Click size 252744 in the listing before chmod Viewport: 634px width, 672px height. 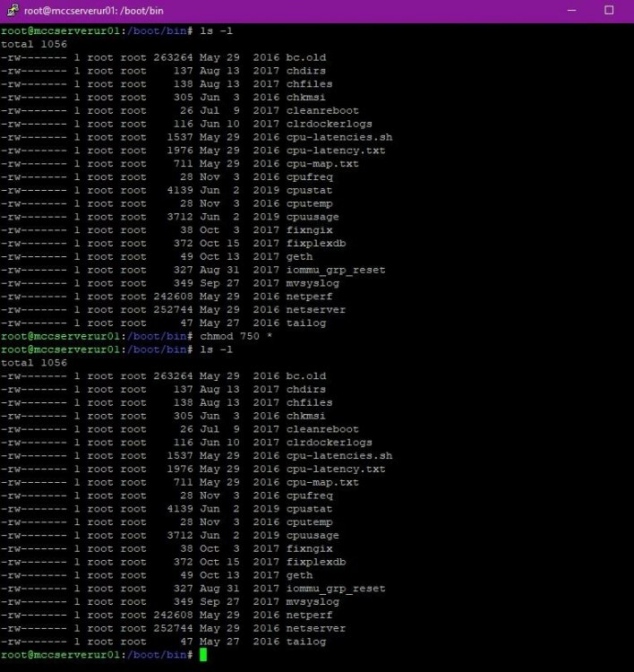[173, 310]
